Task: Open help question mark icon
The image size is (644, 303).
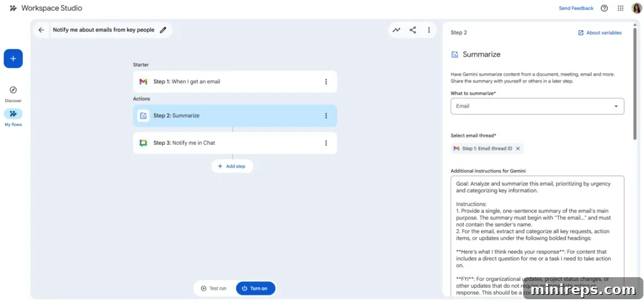Action: tap(604, 8)
